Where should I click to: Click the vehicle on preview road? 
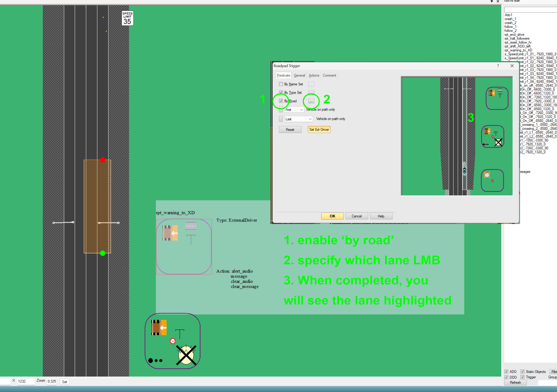tap(464, 171)
